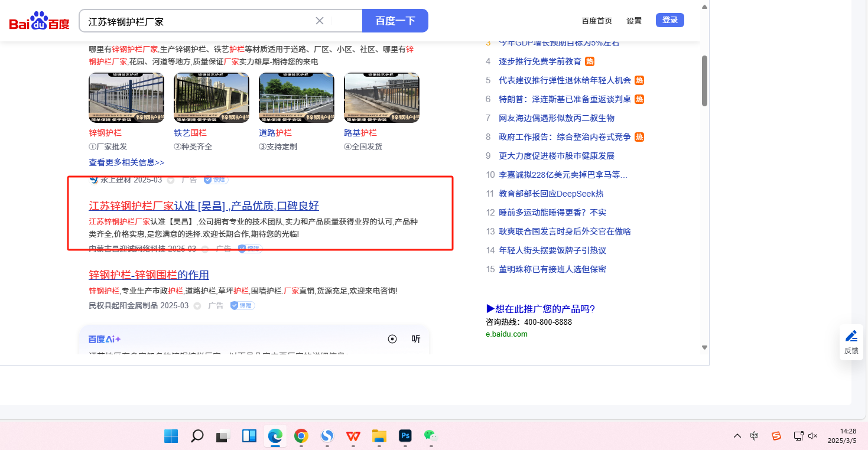Unmute the system volume in the tray
The height and width of the screenshot is (450, 868).
point(813,436)
